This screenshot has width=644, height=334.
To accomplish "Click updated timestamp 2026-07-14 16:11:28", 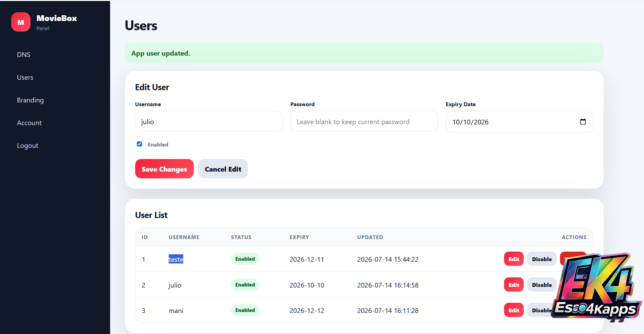I will tap(388, 311).
